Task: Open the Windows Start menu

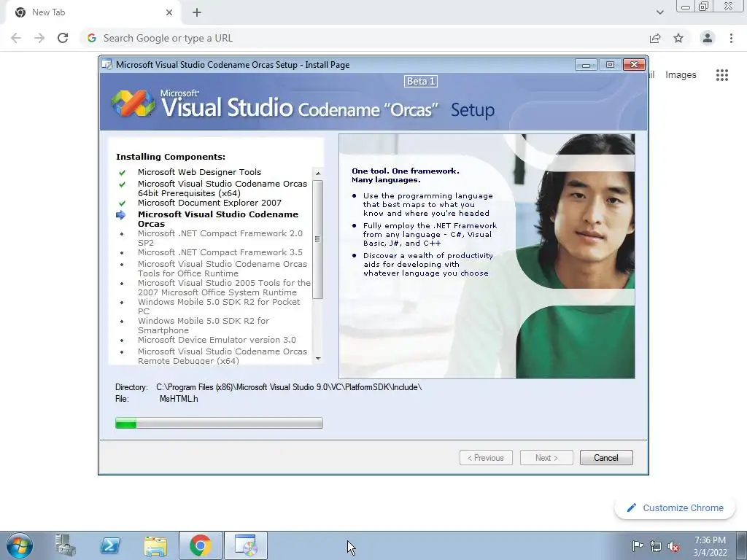Action: [19, 545]
